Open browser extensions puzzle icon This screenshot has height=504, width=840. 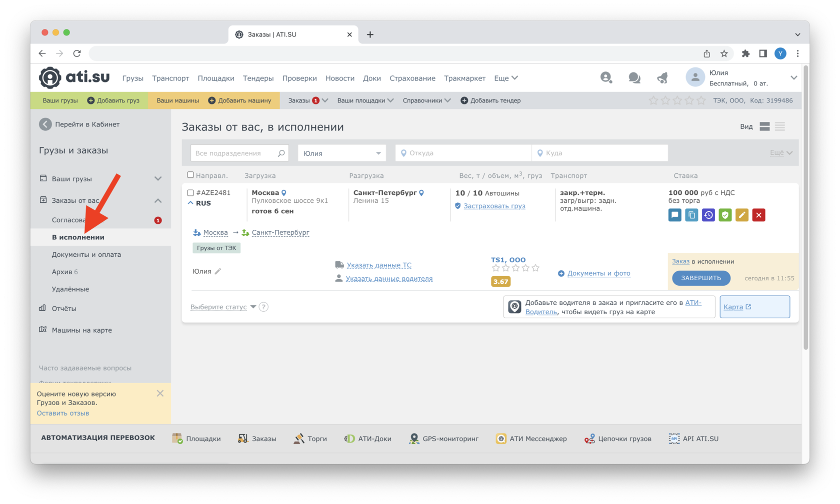[x=745, y=53]
